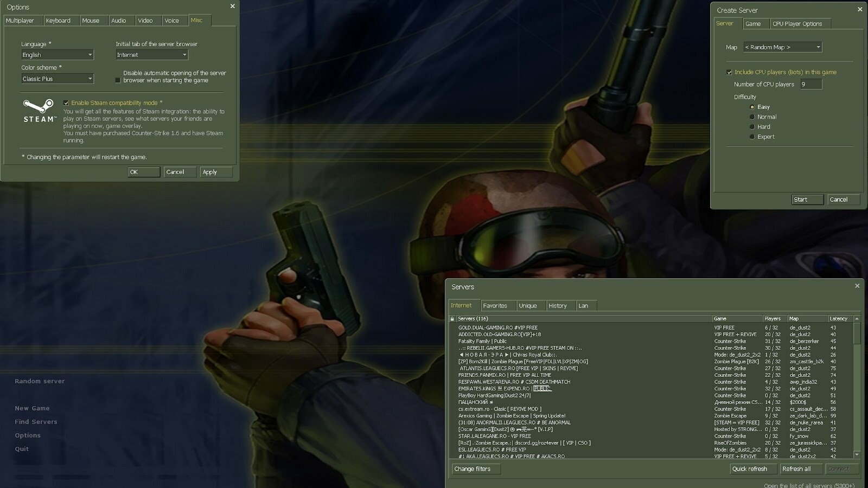The height and width of the screenshot is (488, 868).
Task: Click the Quick refresh button
Action: [749, 469]
